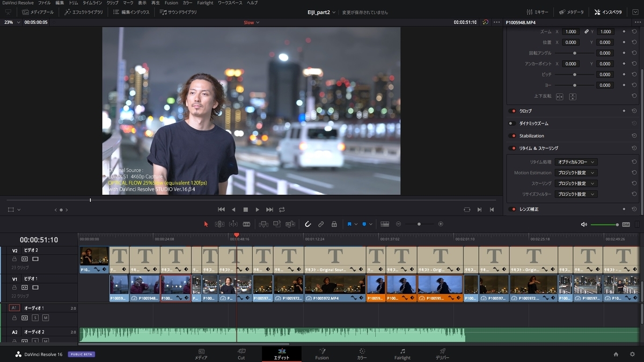Add a blue flag to the clip

click(349, 224)
